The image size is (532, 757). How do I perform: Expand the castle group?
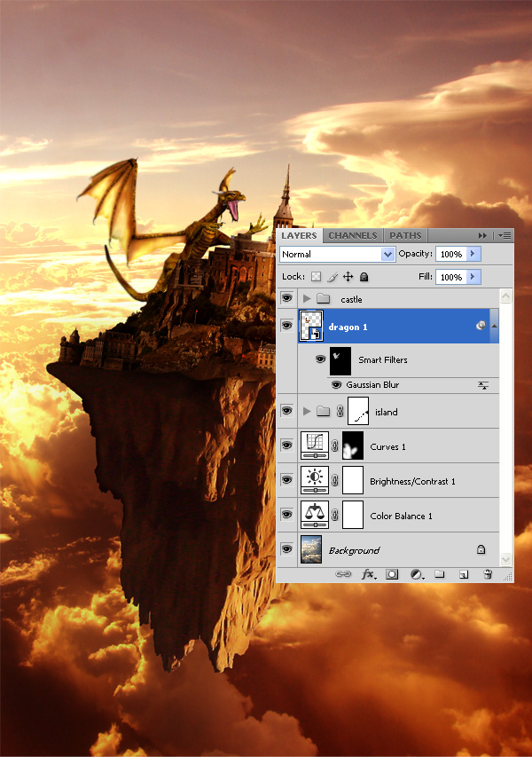(307, 299)
